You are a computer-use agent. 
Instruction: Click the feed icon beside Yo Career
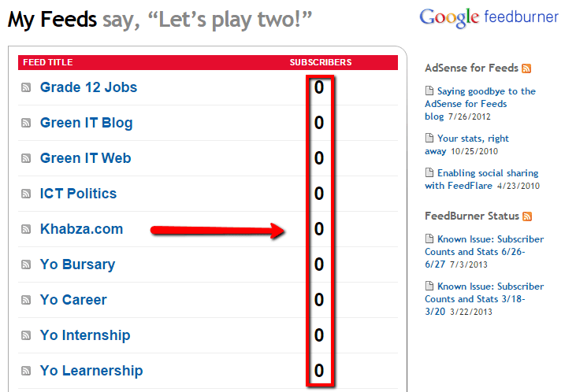(x=26, y=300)
